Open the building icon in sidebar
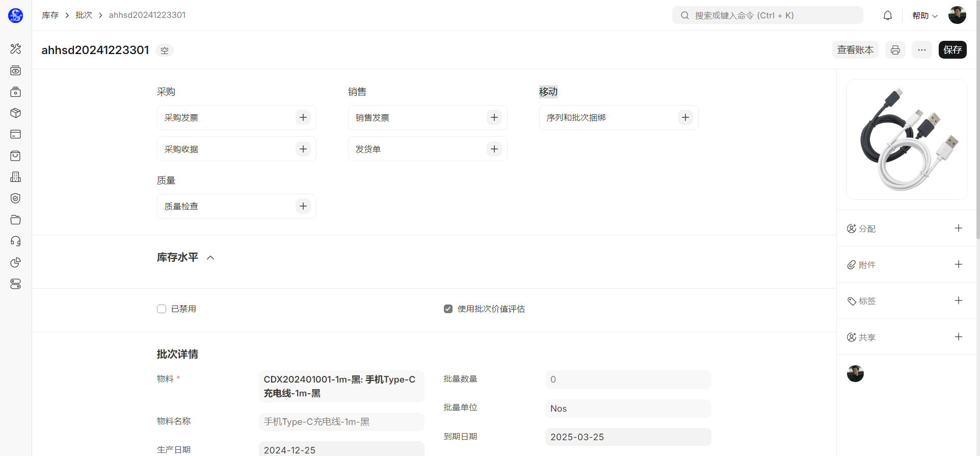The height and width of the screenshot is (456, 980). coord(16,177)
